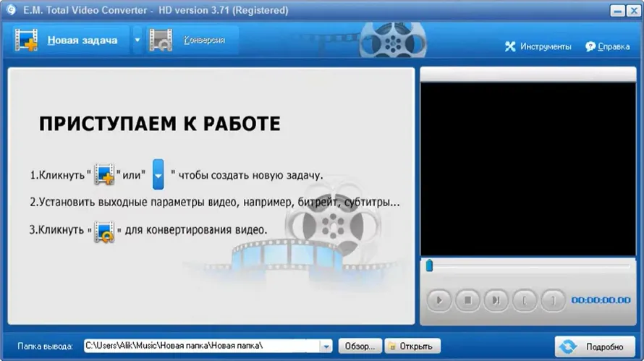Click the 'ПРИСТУПАЕМ К РАБОТЕ' heading
Screen dimensions: 644x361
[160, 124]
